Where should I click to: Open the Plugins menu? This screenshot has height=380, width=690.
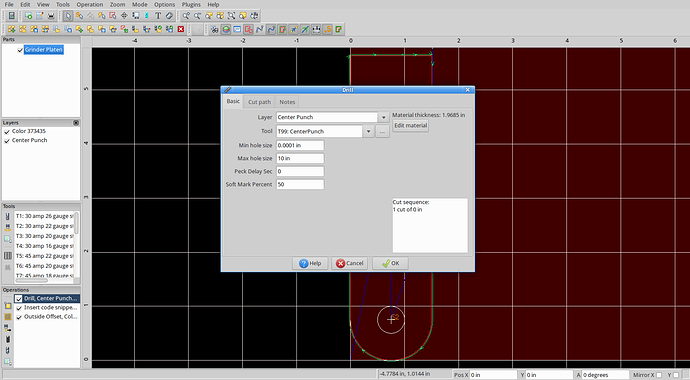(191, 4)
